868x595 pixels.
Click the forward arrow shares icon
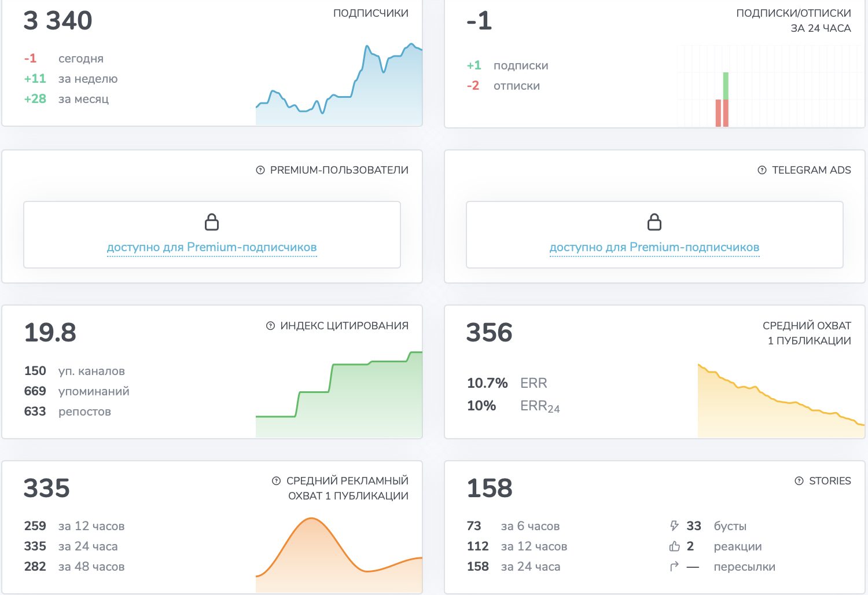[x=674, y=566]
